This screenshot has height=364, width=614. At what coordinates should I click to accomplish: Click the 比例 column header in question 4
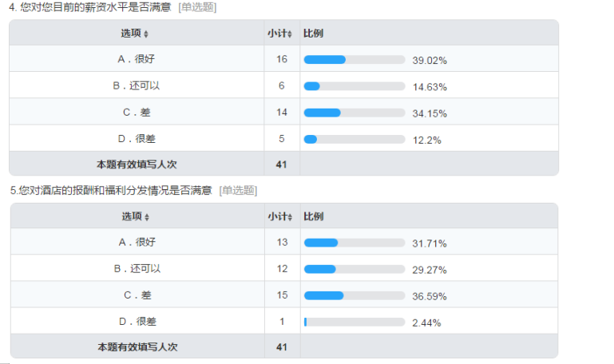[313, 34]
